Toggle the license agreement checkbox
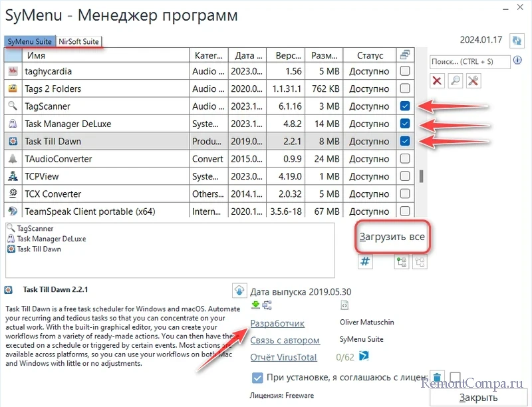This screenshot has width=532, height=407. 257,378
